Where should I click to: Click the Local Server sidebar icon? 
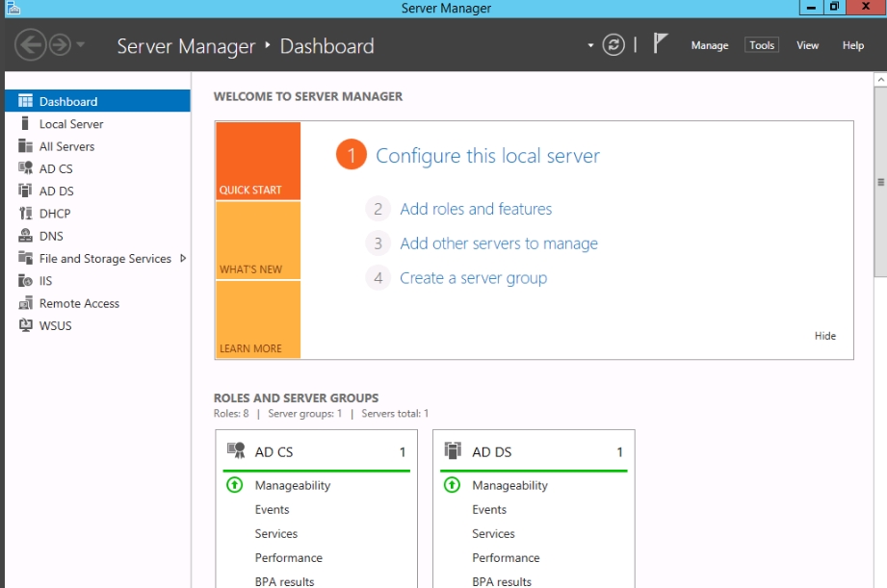(x=25, y=123)
